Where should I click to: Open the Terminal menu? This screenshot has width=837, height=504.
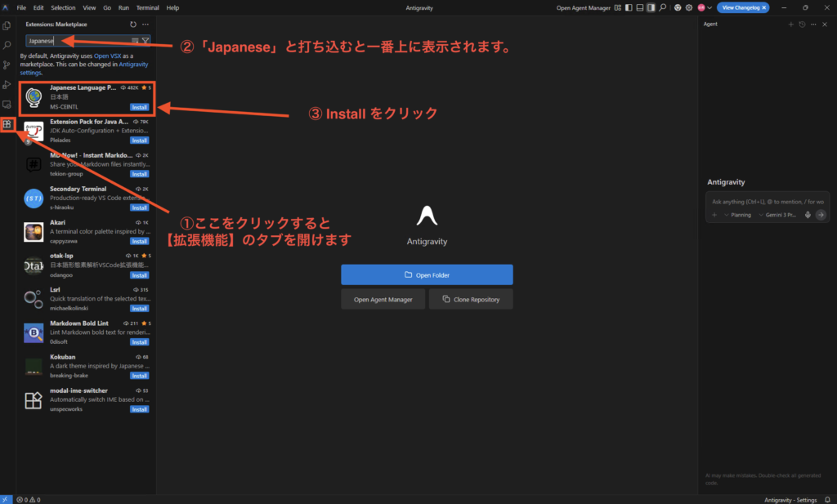click(147, 7)
